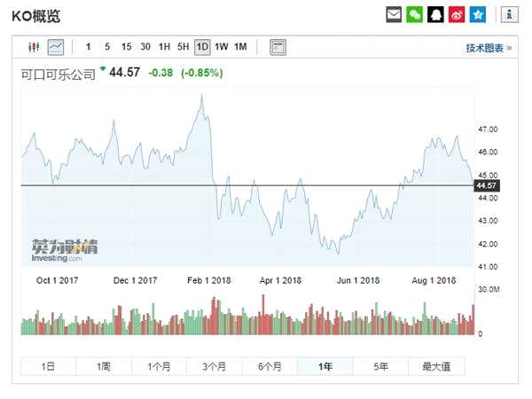
Task: Share the chart via email icon
Action: point(395,15)
